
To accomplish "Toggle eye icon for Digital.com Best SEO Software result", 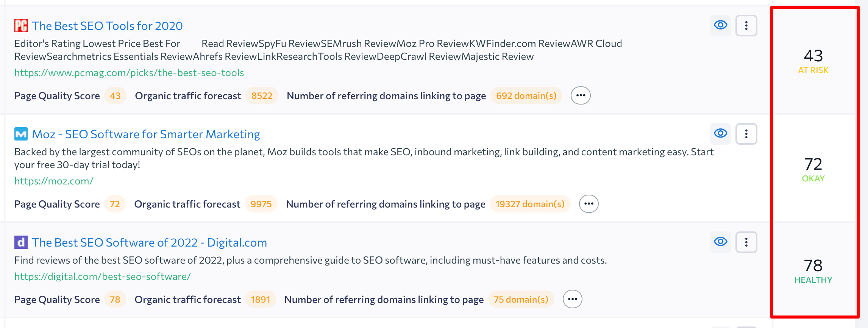I will click(720, 242).
